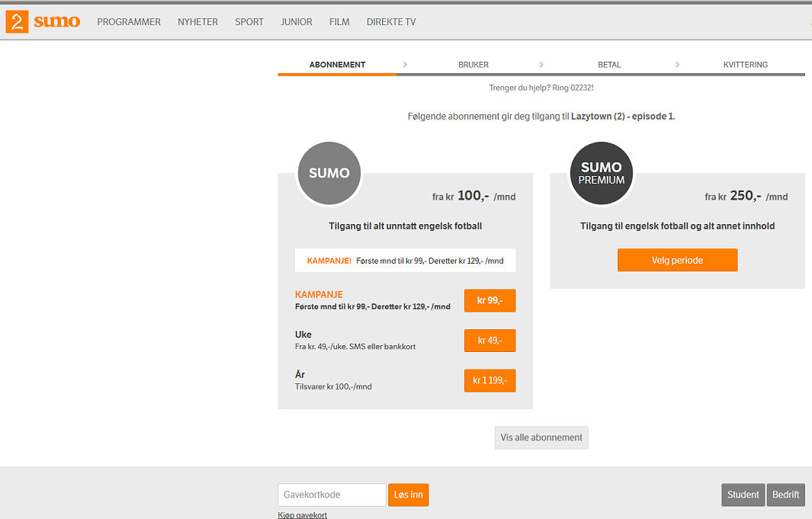Click the 'fra kr 250,- /mnd' price
This screenshot has height=519, width=812.
click(746, 196)
